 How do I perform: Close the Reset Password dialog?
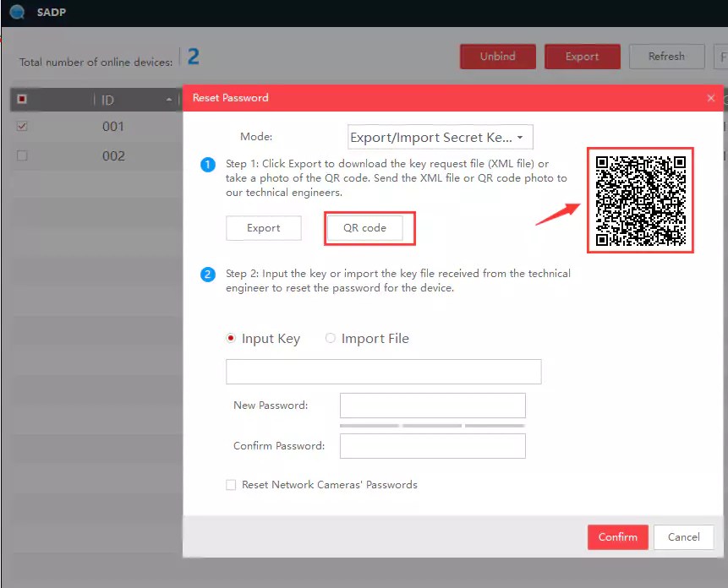click(x=710, y=97)
